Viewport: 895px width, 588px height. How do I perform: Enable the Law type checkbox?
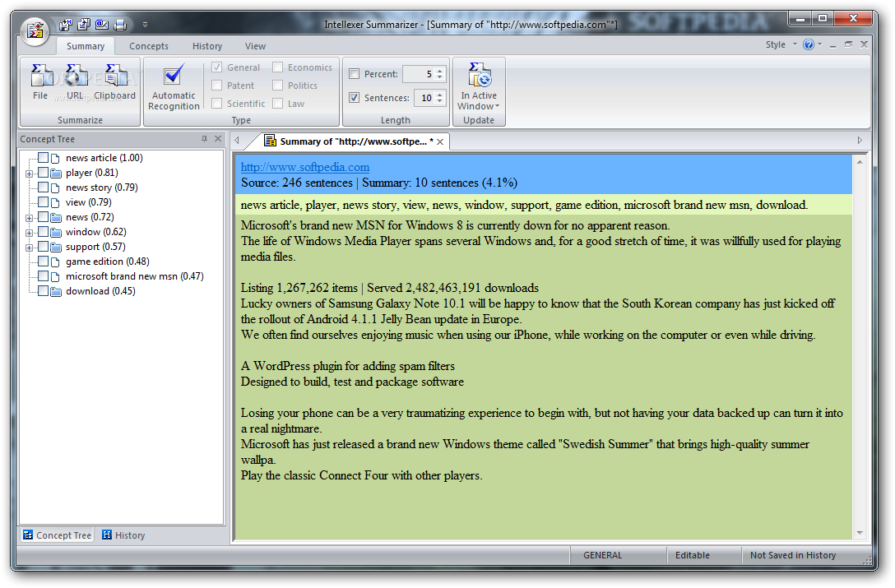pyautogui.click(x=278, y=104)
